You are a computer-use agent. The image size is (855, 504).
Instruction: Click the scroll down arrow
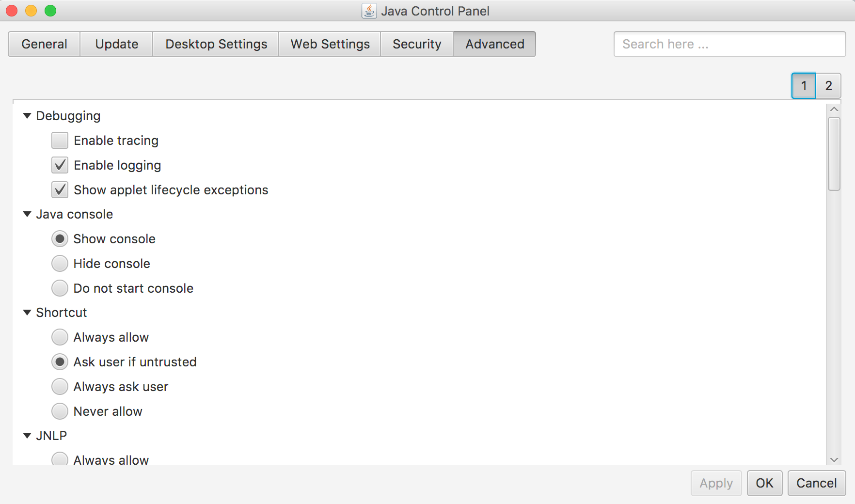pyautogui.click(x=834, y=459)
